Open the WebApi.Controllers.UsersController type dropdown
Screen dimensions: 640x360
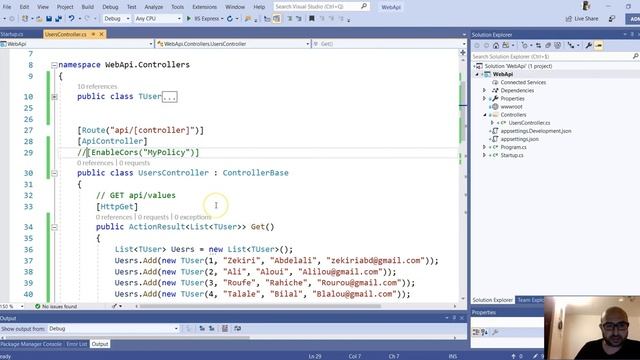coord(233,44)
